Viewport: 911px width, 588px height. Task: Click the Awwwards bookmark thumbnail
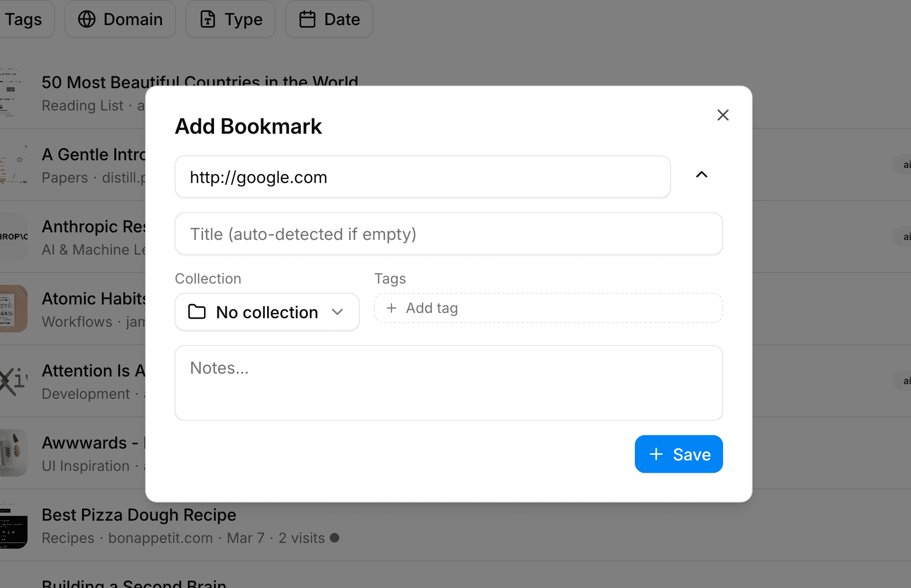[13, 453]
